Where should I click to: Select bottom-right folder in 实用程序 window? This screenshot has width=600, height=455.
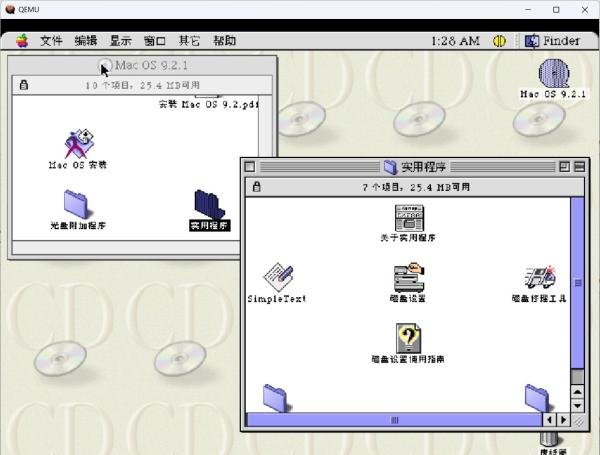(x=539, y=398)
